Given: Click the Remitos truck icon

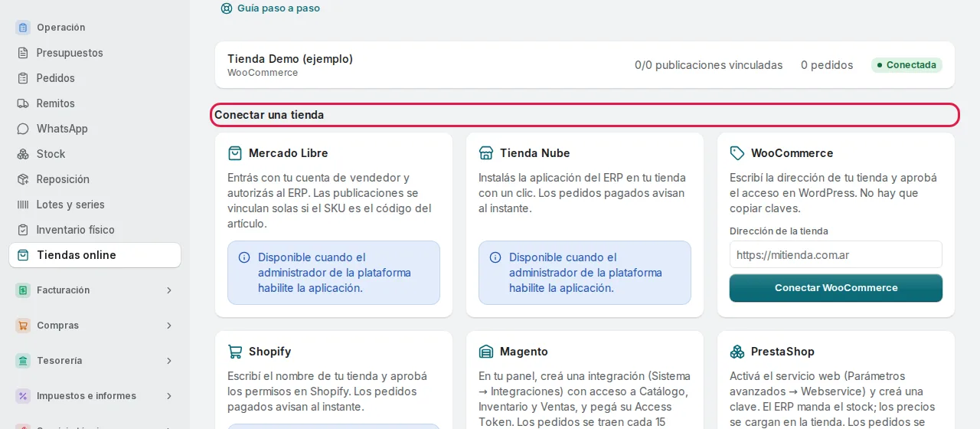Looking at the screenshot, I should click(23, 103).
